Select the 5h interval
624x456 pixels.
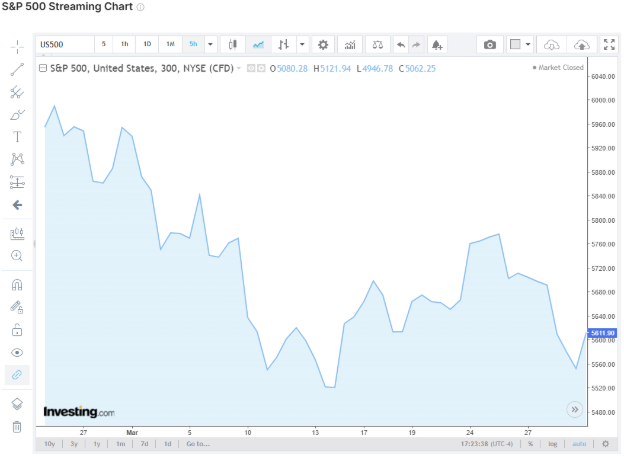[193, 44]
